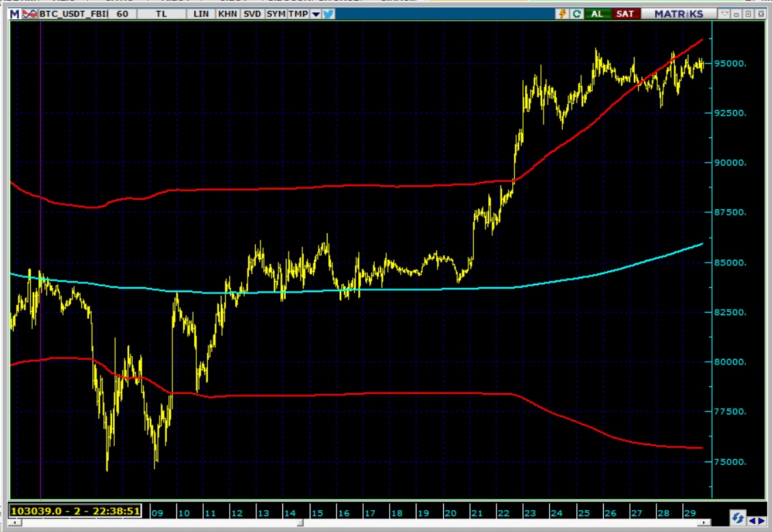Open the chart type icon beside symbol

(x=29, y=14)
